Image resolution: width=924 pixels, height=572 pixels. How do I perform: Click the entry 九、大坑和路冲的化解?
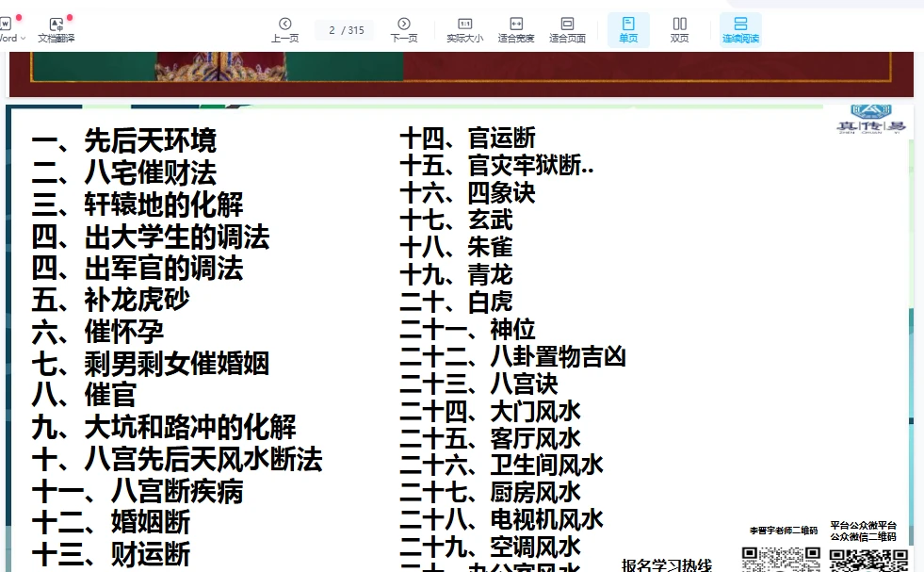(164, 427)
